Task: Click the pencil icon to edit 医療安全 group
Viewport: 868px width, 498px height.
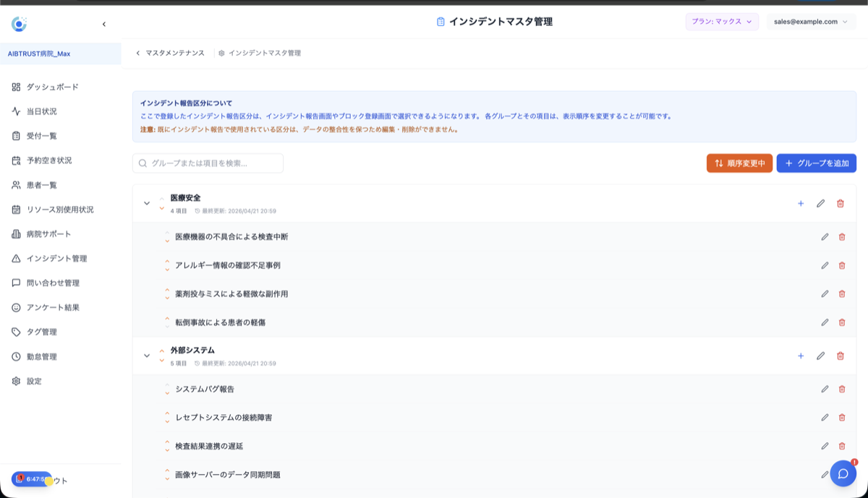Action: (x=820, y=204)
